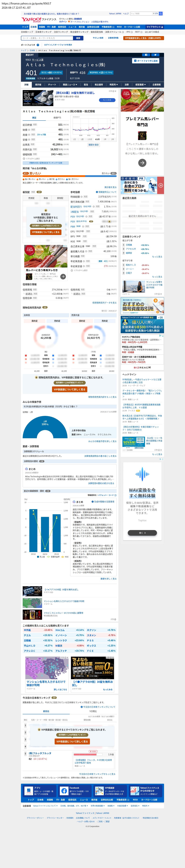Screen dimensions: 185x868
Task: Expand the 経営業績 dropdown tab
Action: [x=140, y=85]
